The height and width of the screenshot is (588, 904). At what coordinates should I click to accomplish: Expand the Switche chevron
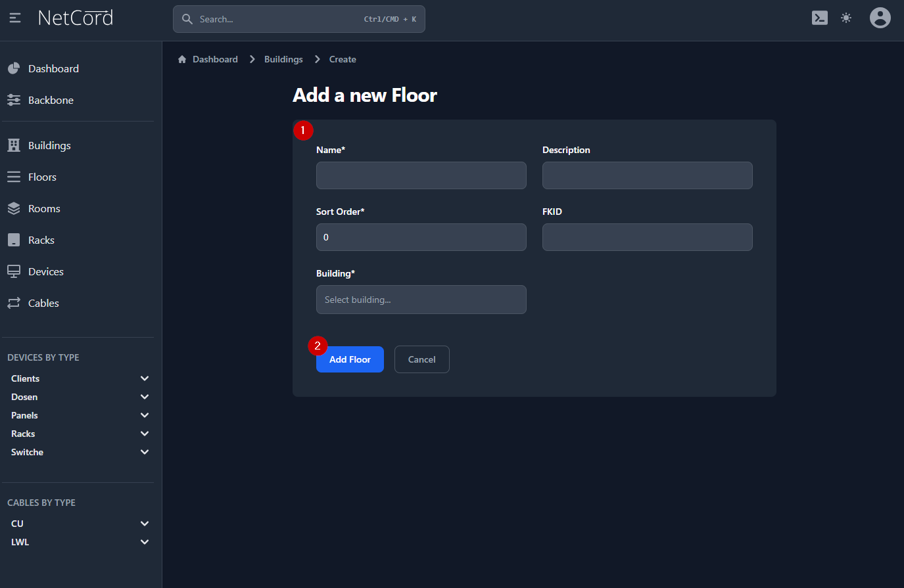(x=145, y=452)
